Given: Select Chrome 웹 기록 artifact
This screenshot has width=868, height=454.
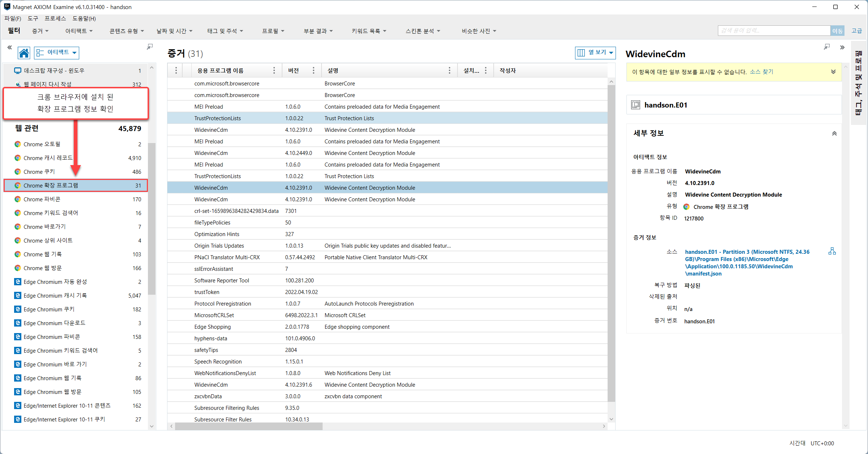Looking at the screenshot, I should [x=76, y=254].
